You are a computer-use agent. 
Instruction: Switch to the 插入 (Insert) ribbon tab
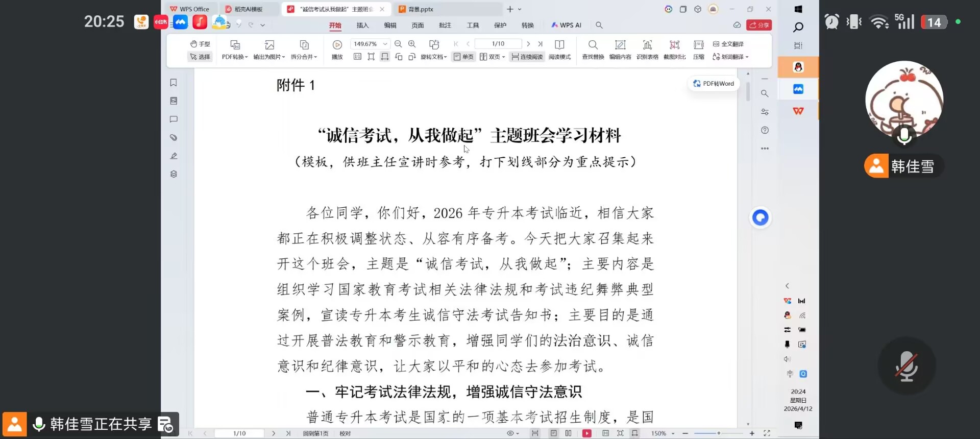coord(362,25)
